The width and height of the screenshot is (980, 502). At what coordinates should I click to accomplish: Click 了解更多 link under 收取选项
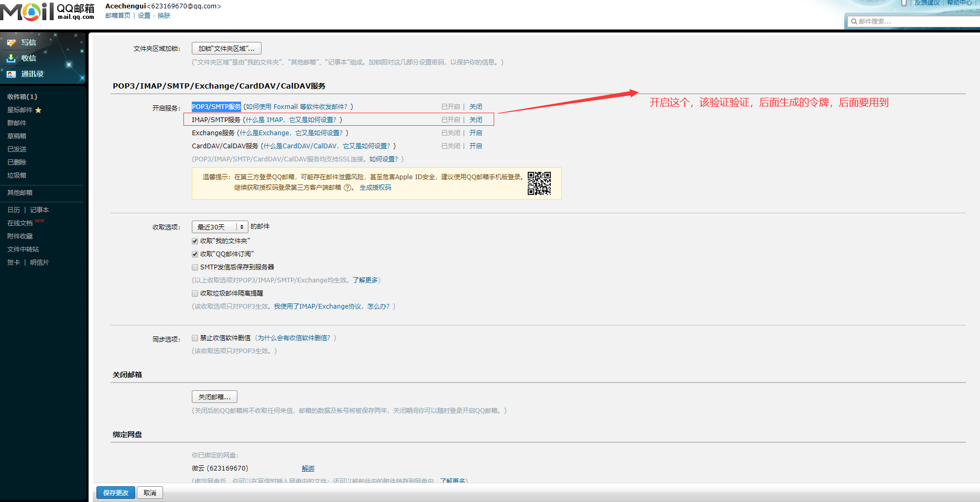click(x=365, y=280)
